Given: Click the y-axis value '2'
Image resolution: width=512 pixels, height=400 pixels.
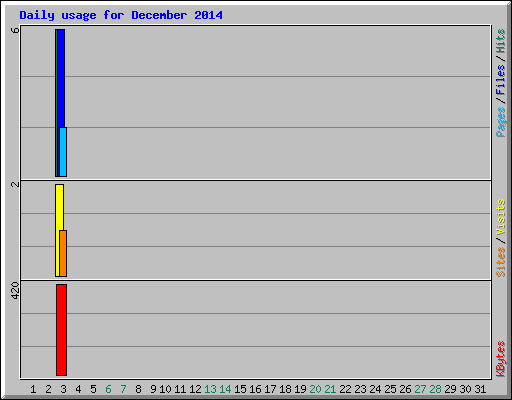Looking at the screenshot, I should 15,184.
